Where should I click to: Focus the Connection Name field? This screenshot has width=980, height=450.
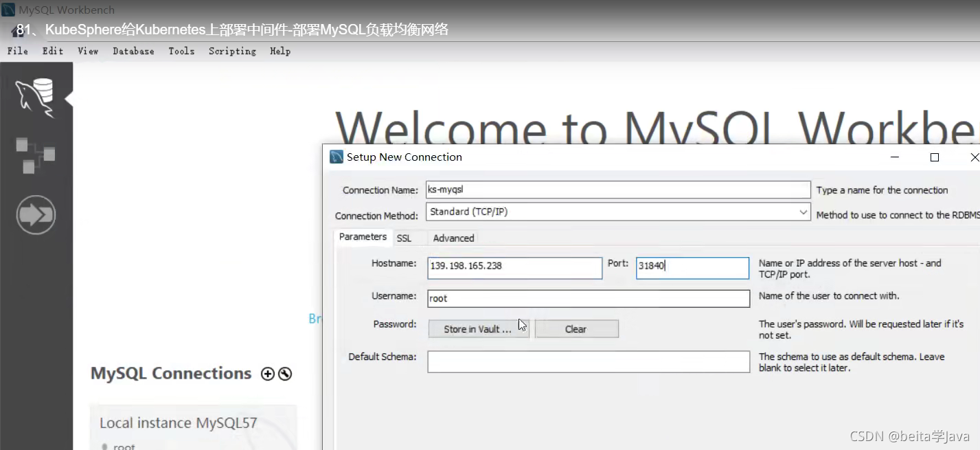click(x=618, y=190)
